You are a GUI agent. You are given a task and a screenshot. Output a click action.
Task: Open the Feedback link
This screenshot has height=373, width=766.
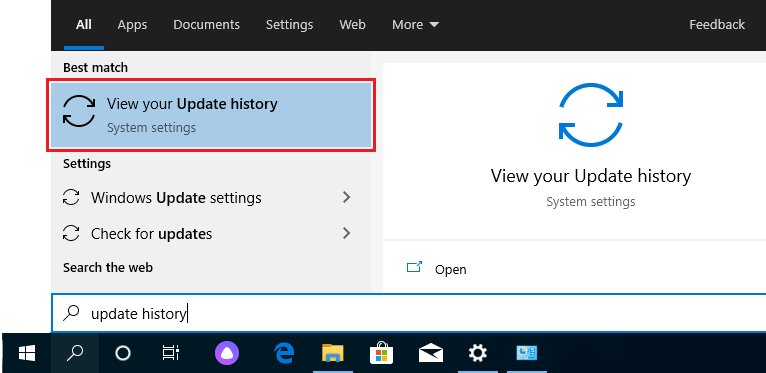[717, 24]
